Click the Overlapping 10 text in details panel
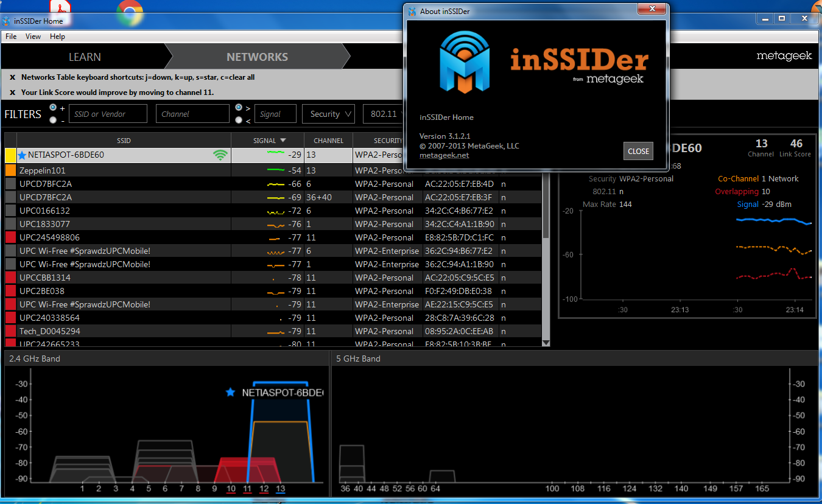 pos(742,192)
